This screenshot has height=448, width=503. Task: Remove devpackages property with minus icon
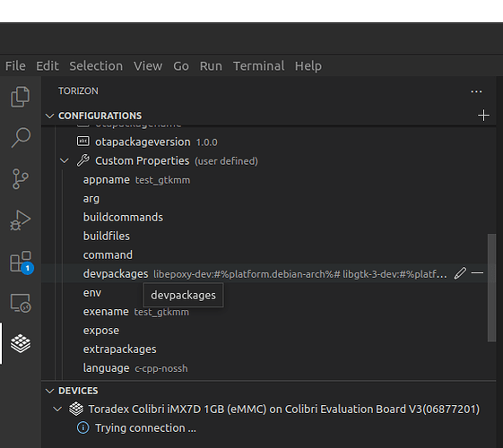(x=477, y=273)
